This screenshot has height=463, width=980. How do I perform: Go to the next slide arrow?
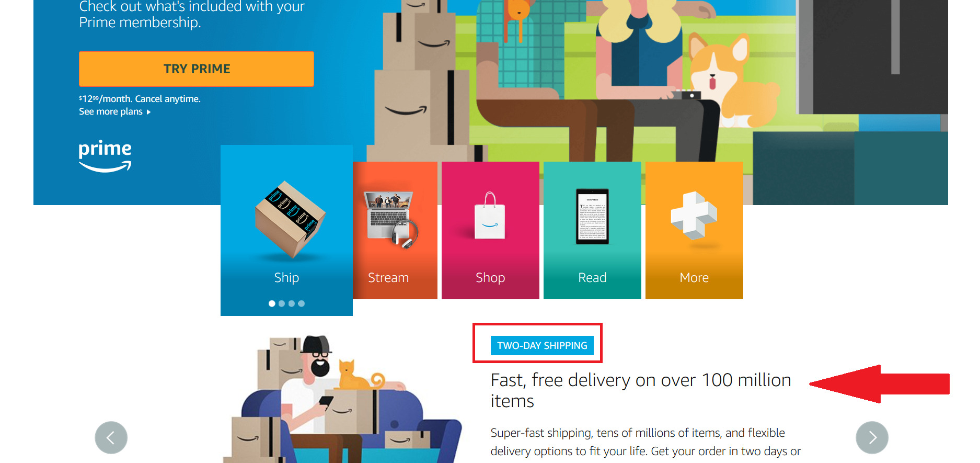click(x=872, y=437)
